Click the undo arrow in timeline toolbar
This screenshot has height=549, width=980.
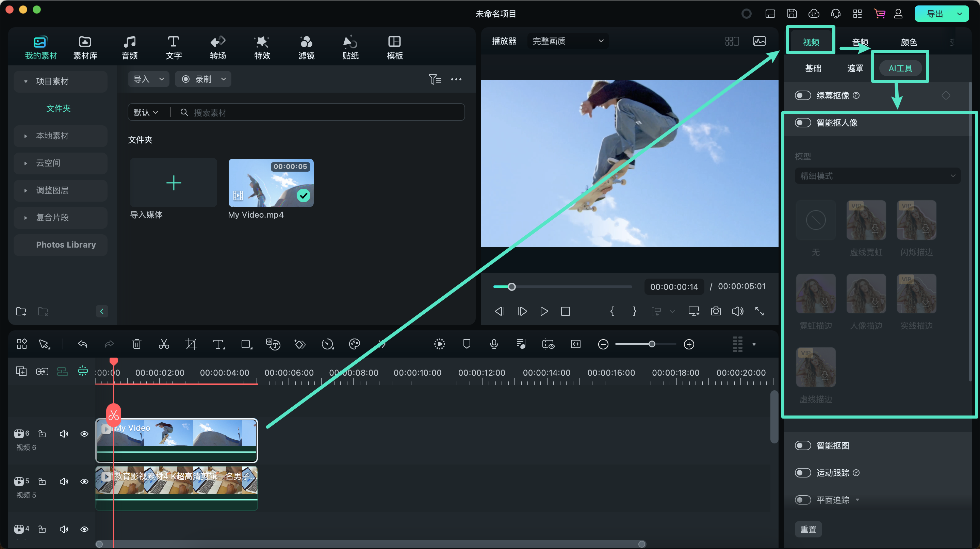pyautogui.click(x=83, y=344)
